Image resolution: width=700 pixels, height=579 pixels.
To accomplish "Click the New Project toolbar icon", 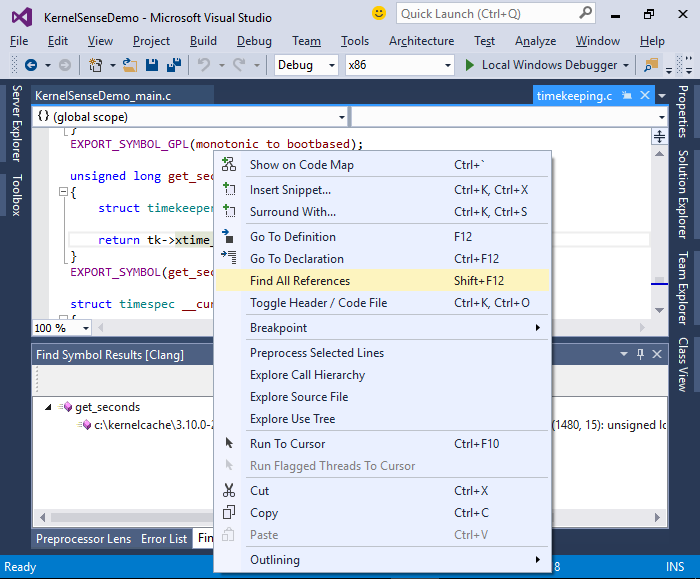I will point(95,65).
